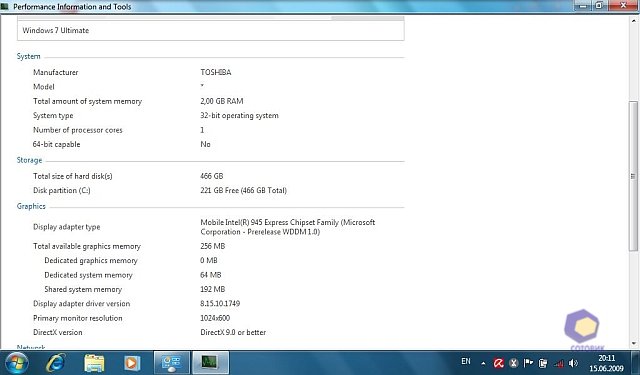Viewport: 640px width, 375px height.
Task: Click the gray X tray icon
Action: [514, 363]
